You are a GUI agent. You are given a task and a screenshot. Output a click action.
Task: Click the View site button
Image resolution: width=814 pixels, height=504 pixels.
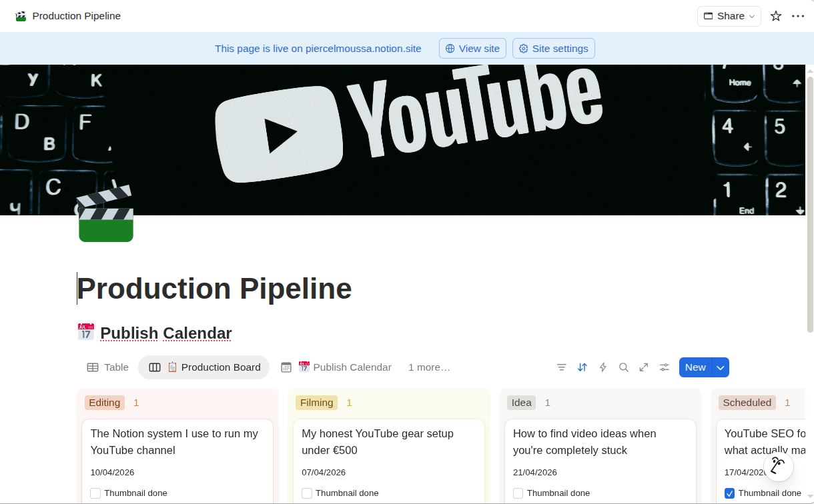pyautogui.click(x=472, y=49)
